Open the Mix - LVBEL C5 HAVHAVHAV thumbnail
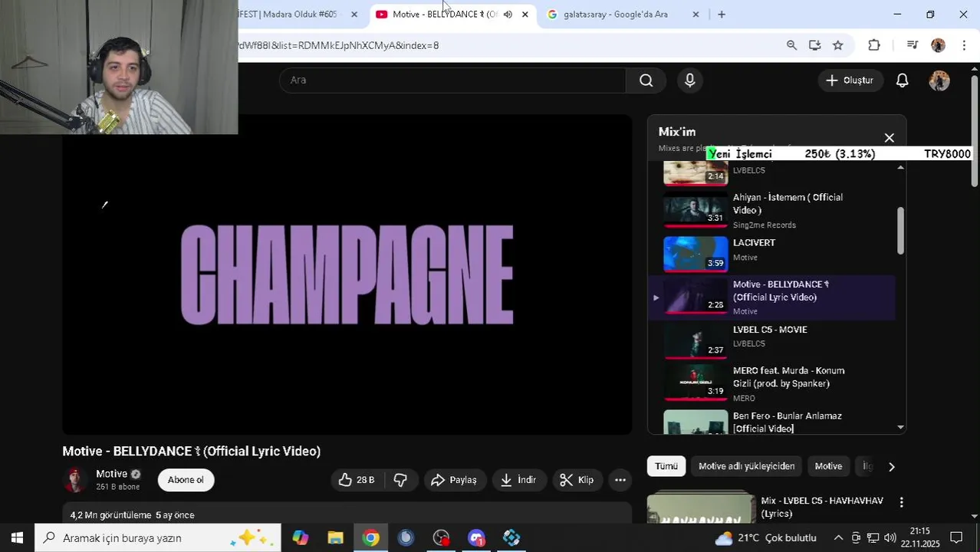The width and height of the screenshot is (980, 552). [x=701, y=508]
